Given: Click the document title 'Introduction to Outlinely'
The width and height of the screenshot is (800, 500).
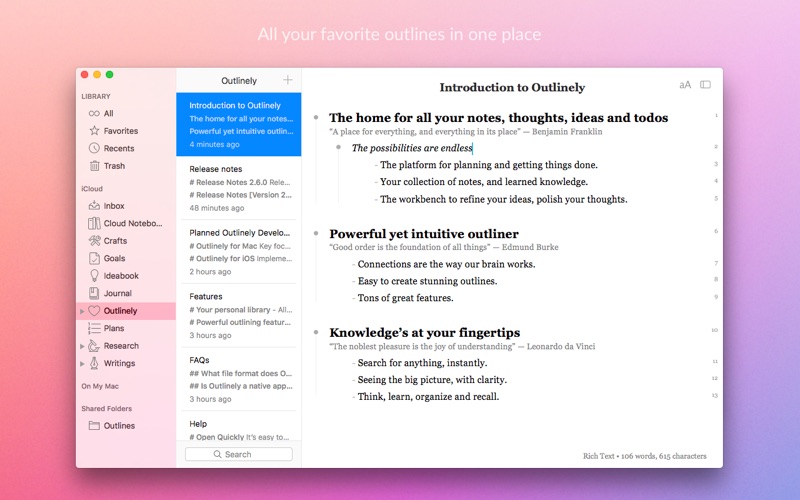Looking at the screenshot, I should (512, 87).
